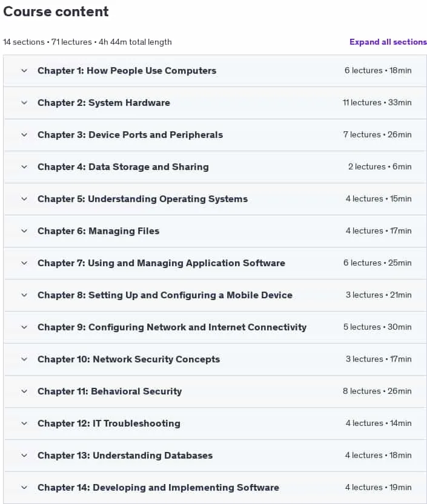Viewport: 427px width, 504px height.
Task: Expand chevron next to Chapter 5
Action: coord(24,199)
